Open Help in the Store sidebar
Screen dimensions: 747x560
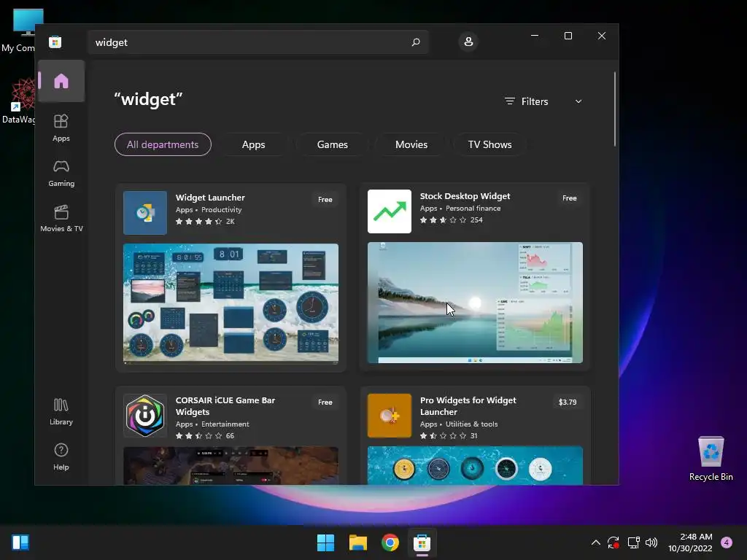[61, 456]
